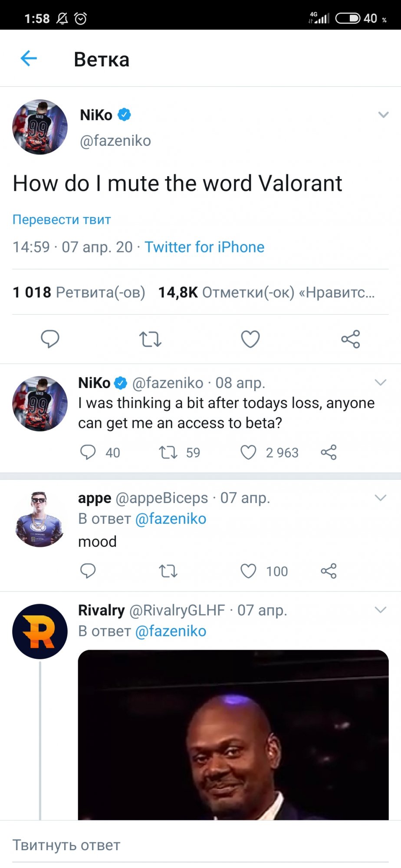Click the retweet icon on the main tweet
This screenshot has width=401, height=868.
coord(150,340)
